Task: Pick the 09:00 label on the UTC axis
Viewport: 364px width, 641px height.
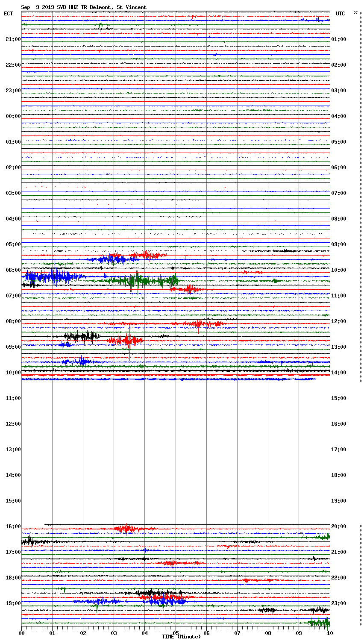Action: 339,244
